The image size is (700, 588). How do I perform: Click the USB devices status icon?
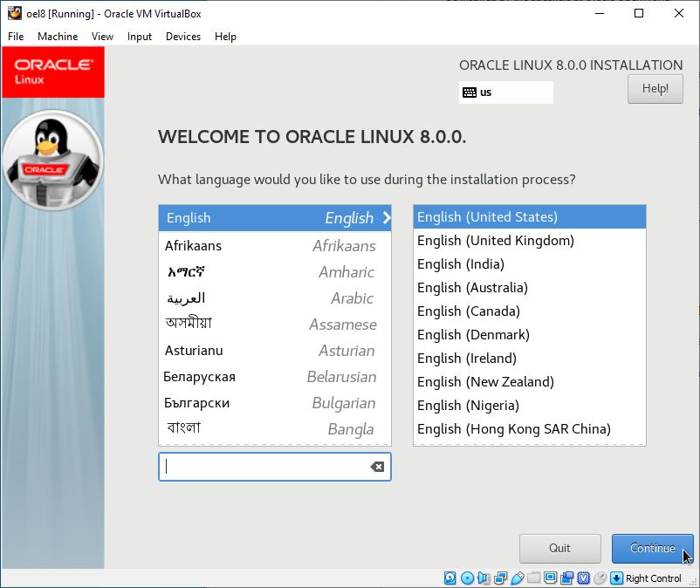coord(517,578)
